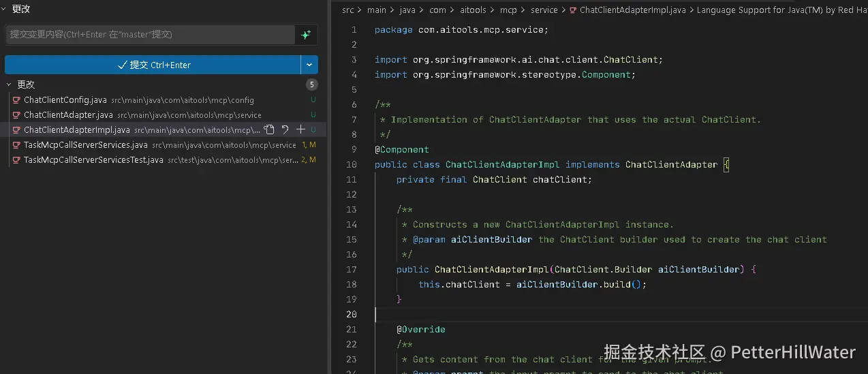The height and width of the screenshot is (374, 868).
Task: Click 'private final ChatClient chatClient' declaration
Action: tap(494, 180)
